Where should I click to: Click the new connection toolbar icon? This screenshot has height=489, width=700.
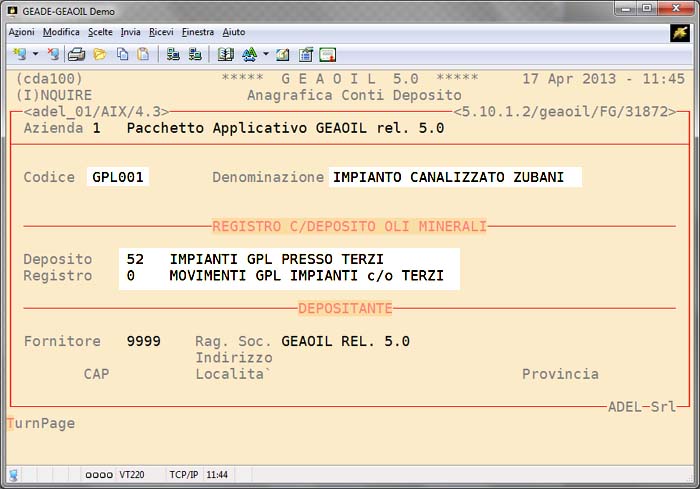point(19,54)
